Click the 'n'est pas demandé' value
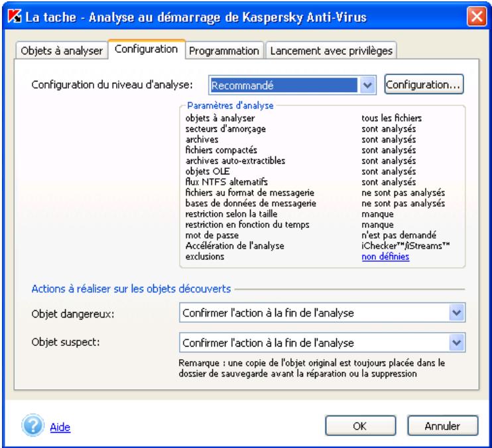The width and height of the screenshot is (492, 448). [x=399, y=235]
